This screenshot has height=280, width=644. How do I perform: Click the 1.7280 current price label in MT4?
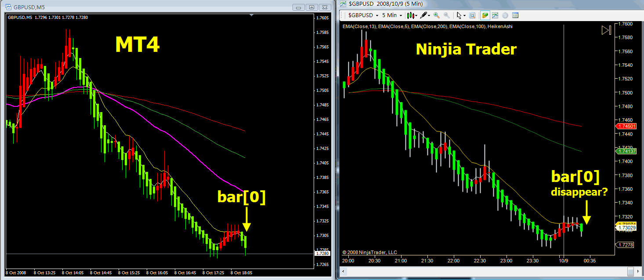click(x=322, y=254)
